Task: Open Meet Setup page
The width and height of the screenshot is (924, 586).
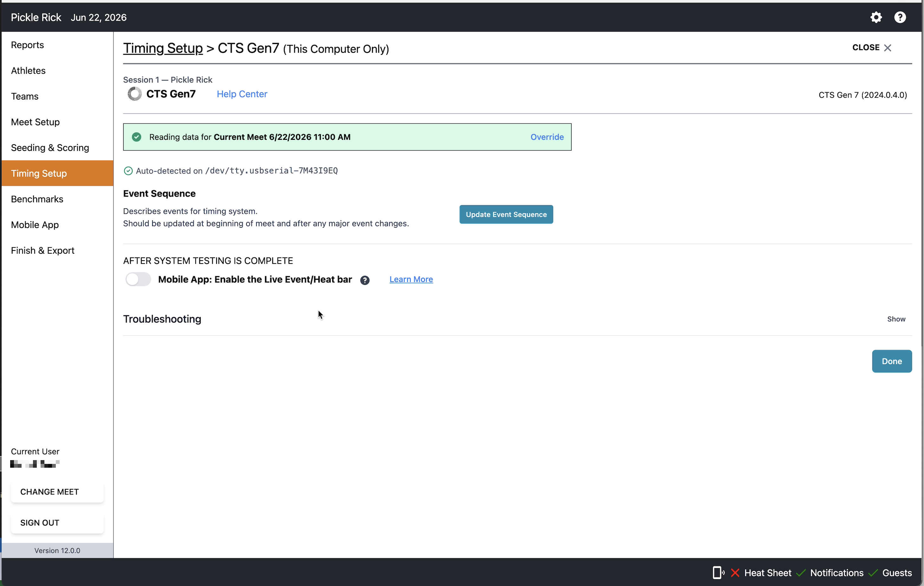Action: coord(58,122)
